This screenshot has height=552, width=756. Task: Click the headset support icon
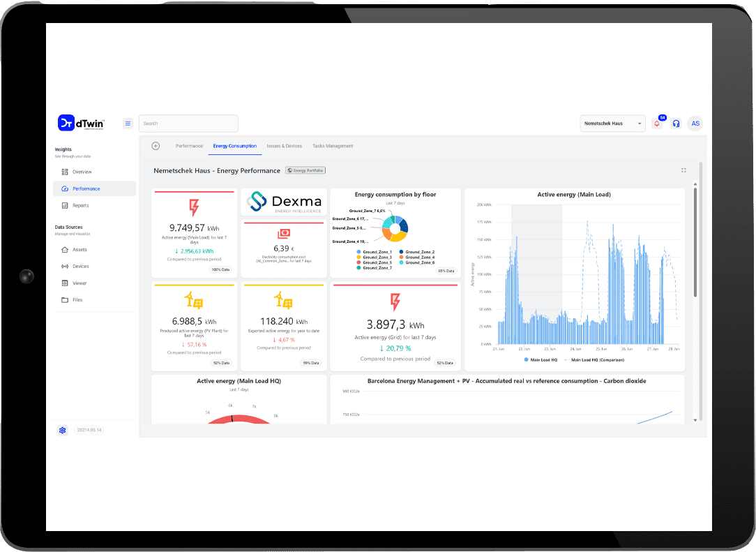(676, 124)
